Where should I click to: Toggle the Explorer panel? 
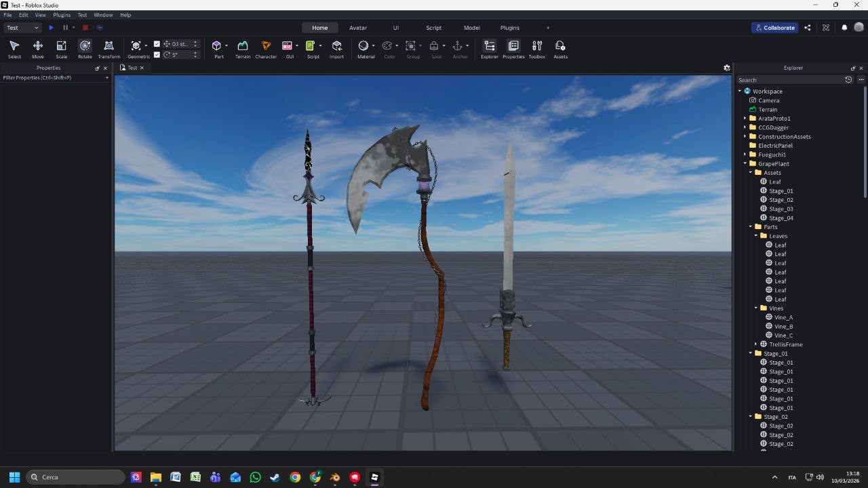(489, 47)
